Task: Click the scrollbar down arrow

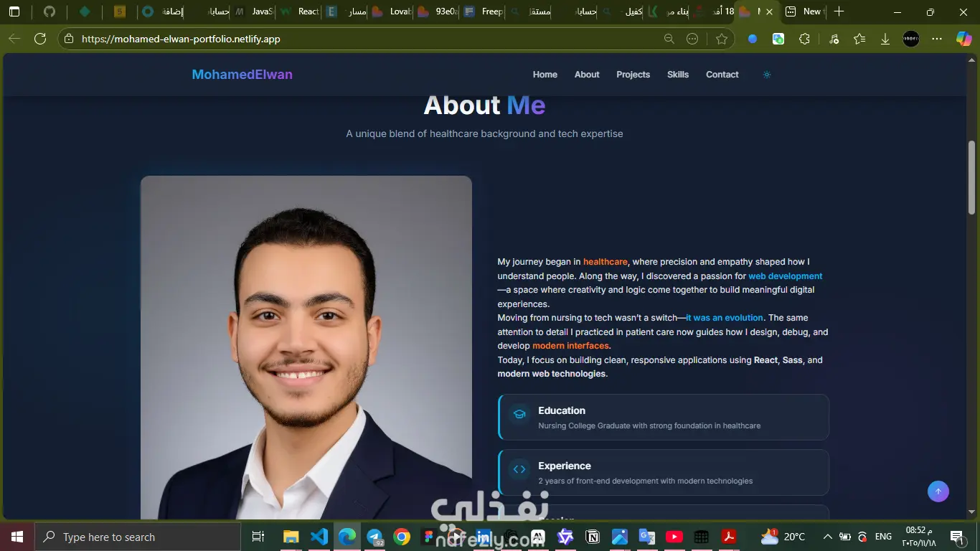Action: (x=972, y=512)
